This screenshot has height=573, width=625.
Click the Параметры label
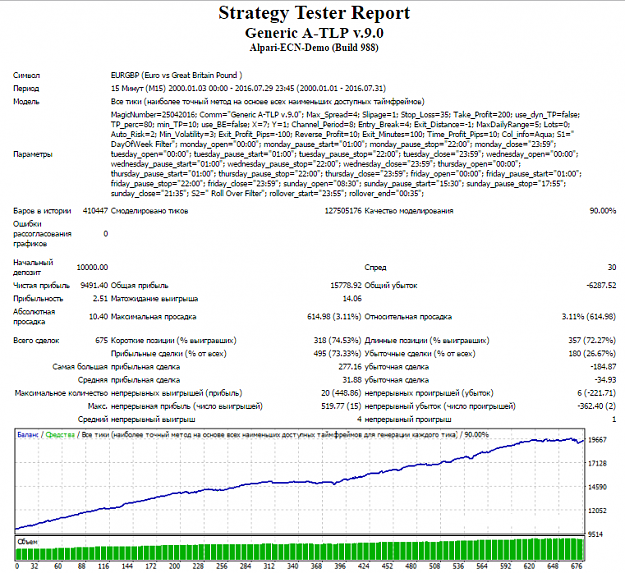(x=33, y=154)
